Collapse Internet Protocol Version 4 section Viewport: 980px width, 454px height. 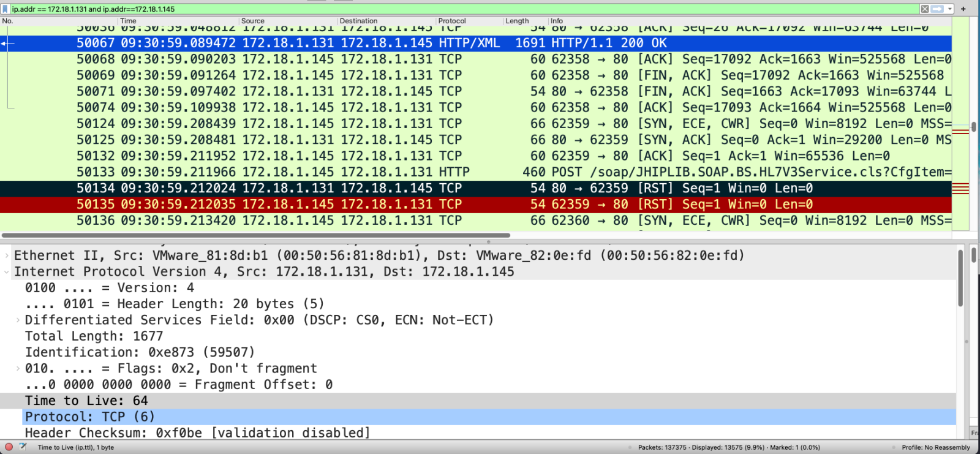7,271
